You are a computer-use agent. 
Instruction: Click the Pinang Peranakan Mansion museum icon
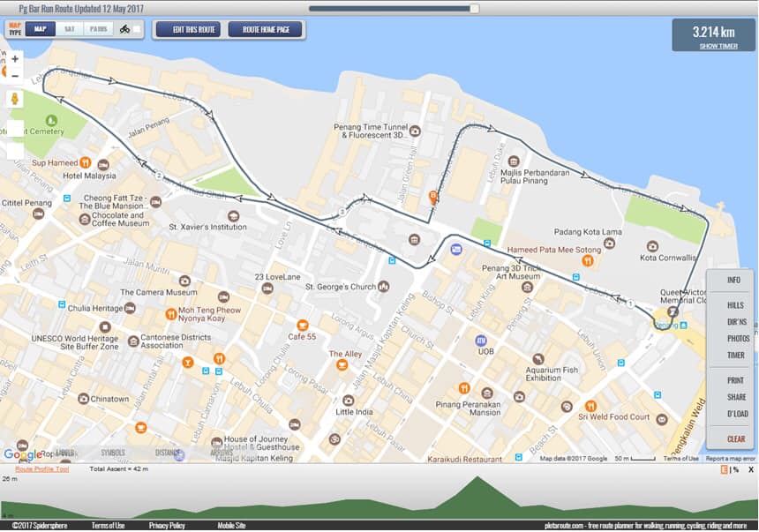coord(487,393)
